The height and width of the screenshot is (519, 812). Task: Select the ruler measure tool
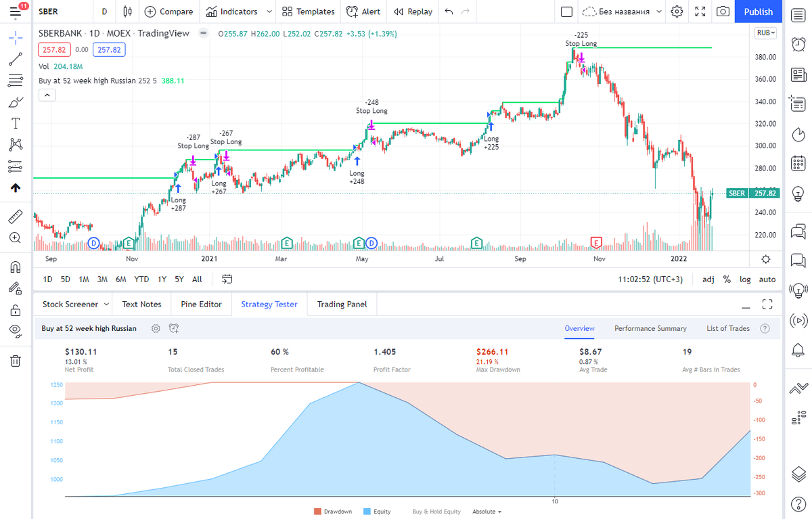[x=15, y=217]
